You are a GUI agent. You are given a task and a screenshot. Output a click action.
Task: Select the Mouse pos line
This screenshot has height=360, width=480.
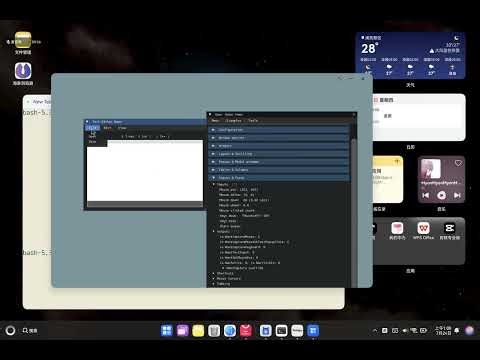(x=238, y=190)
